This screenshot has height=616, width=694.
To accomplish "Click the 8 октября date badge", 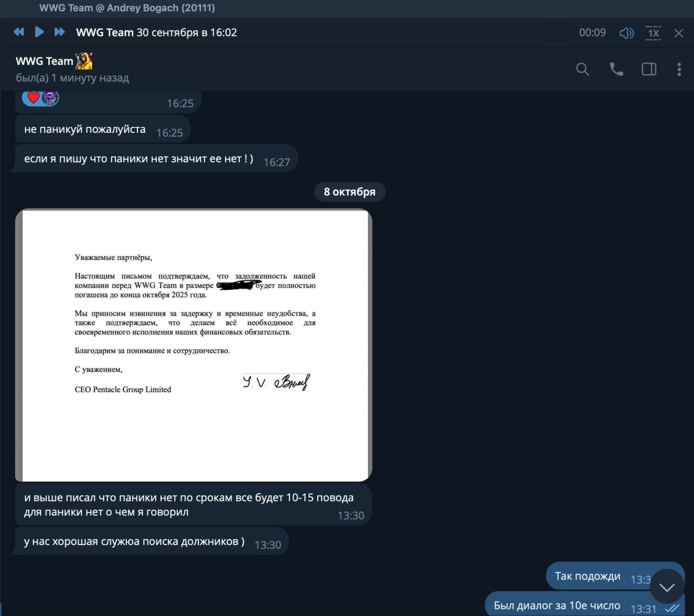I will [x=350, y=192].
